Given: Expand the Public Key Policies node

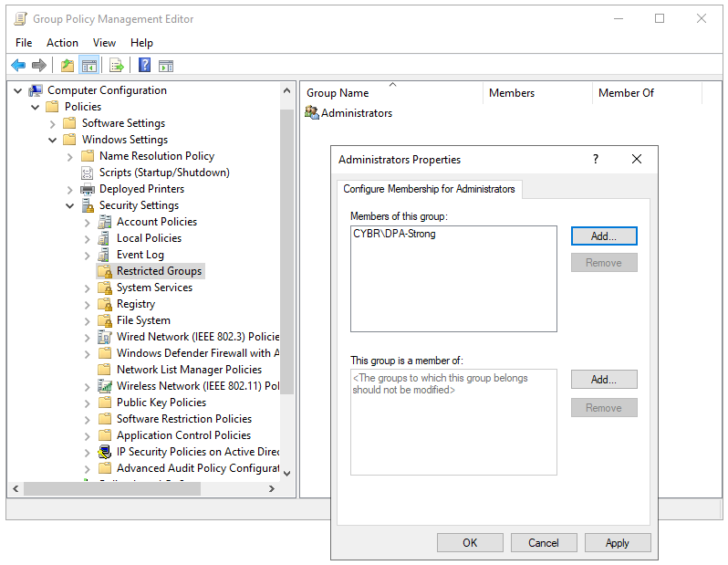Looking at the screenshot, I should pos(88,403).
